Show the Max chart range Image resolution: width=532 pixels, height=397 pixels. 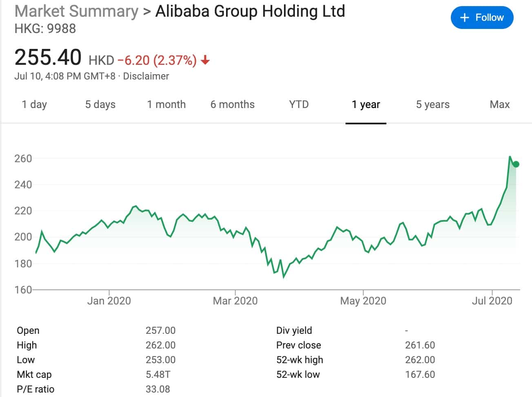(499, 104)
